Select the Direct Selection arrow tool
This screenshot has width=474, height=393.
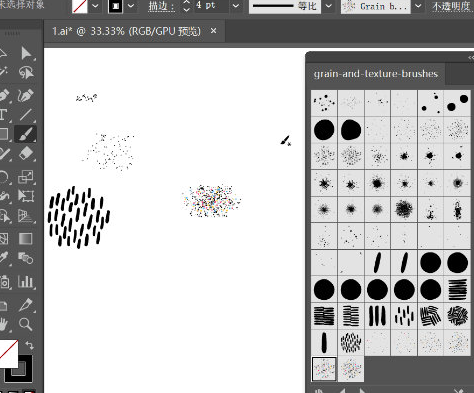(x=26, y=53)
